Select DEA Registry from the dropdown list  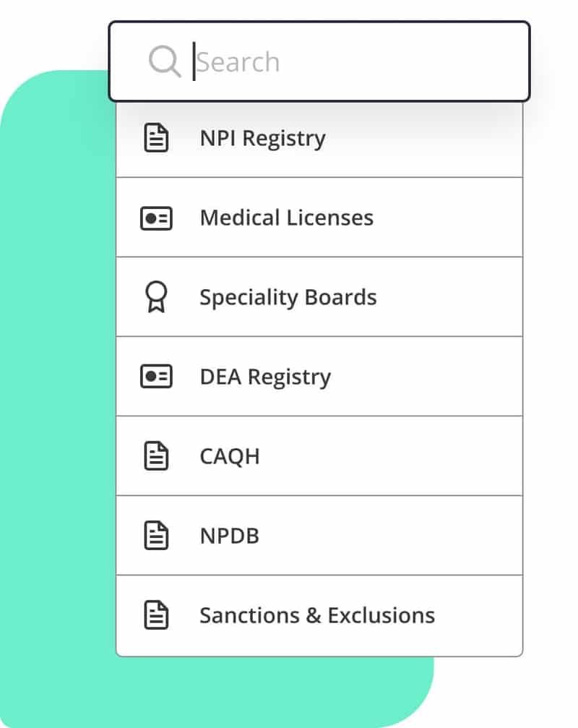pyautogui.click(x=265, y=376)
